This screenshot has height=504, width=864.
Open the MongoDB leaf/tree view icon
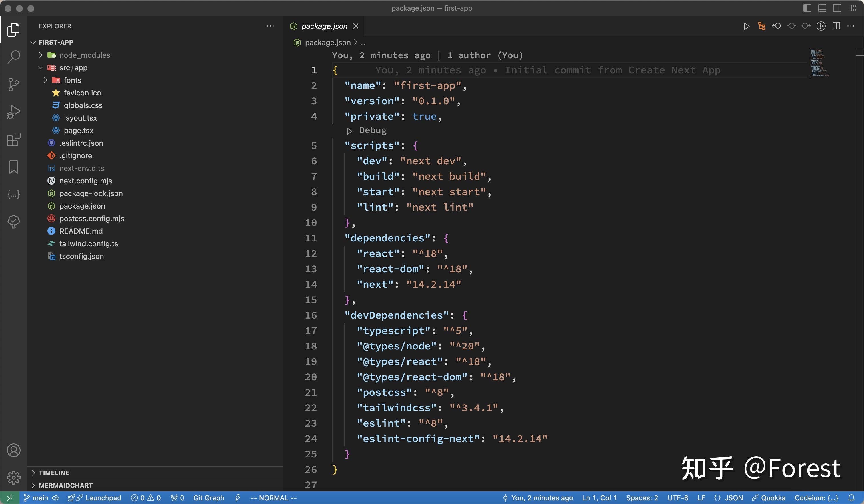tap(14, 222)
